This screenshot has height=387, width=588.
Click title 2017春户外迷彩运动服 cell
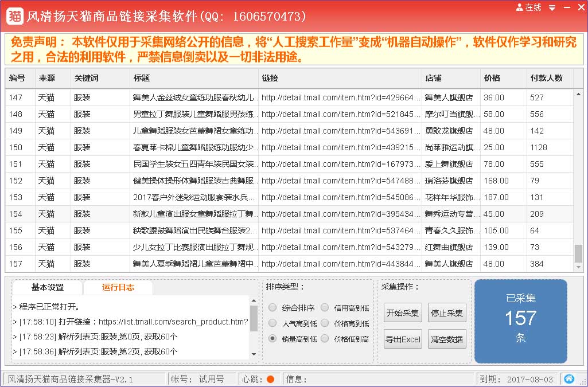pos(195,197)
